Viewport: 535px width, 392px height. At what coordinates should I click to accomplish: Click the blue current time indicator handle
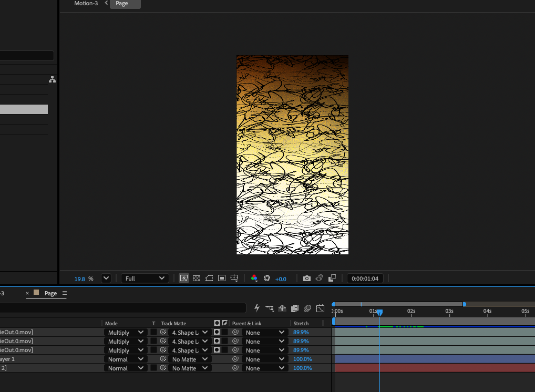379,312
